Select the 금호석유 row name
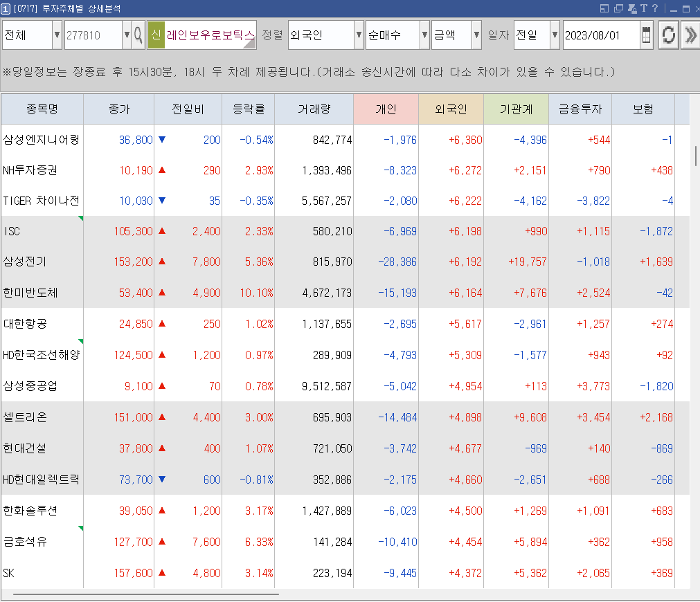This screenshot has width=700, height=602. pyautogui.click(x=24, y=542)
